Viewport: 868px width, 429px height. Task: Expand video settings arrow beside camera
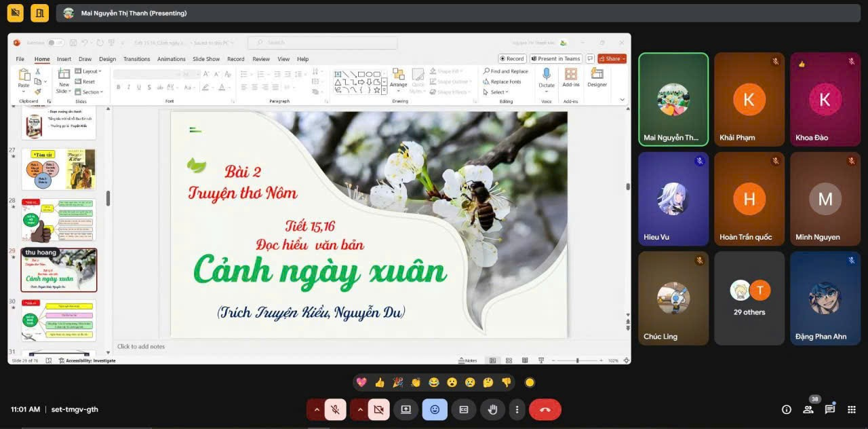point(359,409)
